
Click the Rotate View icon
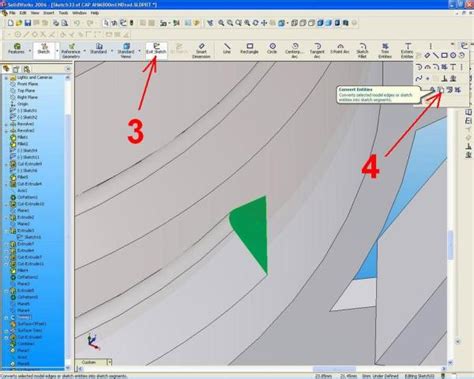[x=255, y=23]
